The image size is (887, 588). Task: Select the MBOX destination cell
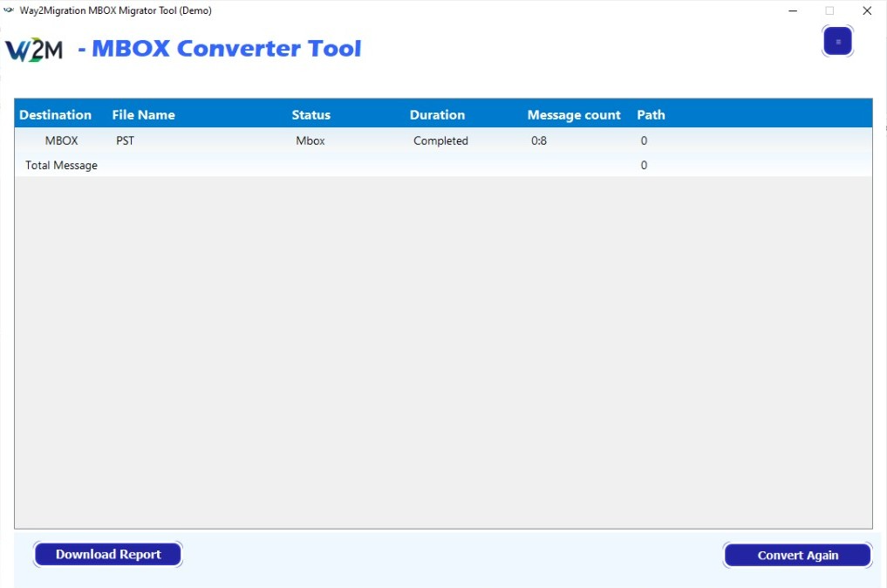point(61,141)
